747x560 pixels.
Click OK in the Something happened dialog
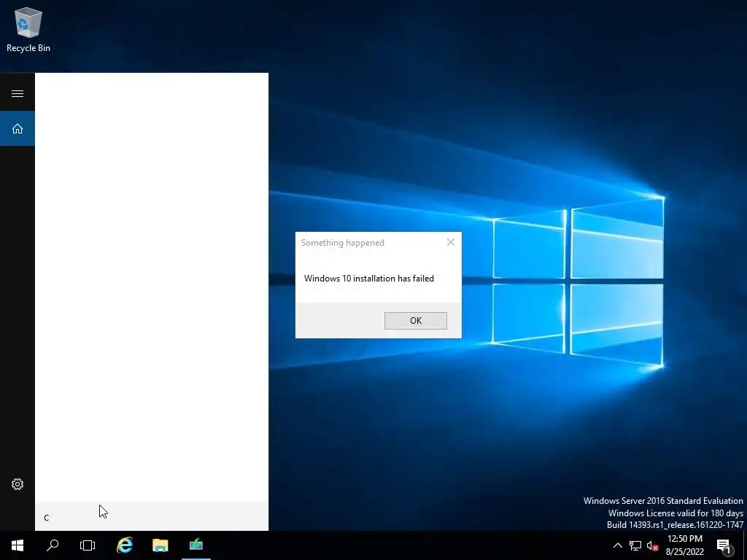click(x=415, y=321)
